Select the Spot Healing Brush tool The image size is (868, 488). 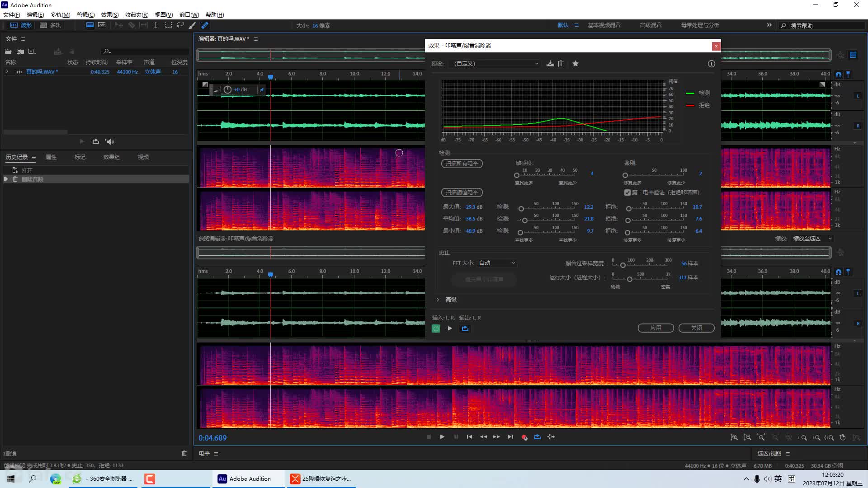[205, 25]
